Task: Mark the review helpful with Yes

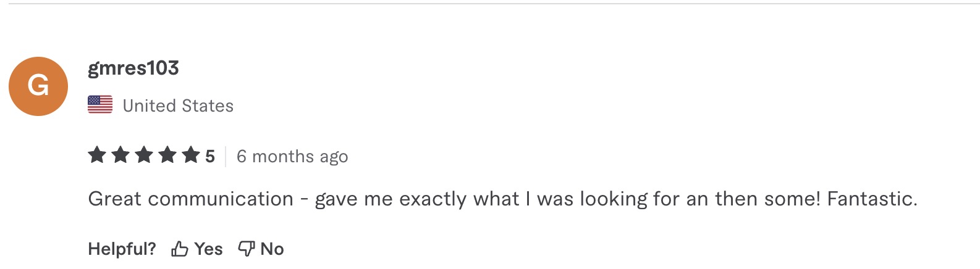Action: point(197,249)
